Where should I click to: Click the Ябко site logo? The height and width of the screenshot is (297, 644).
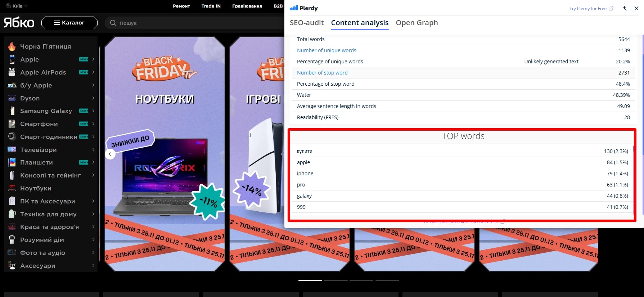19,23
